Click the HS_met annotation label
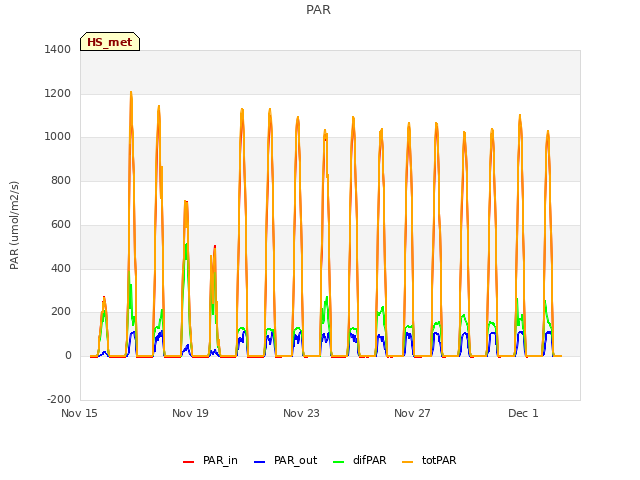 coord(110,42)
